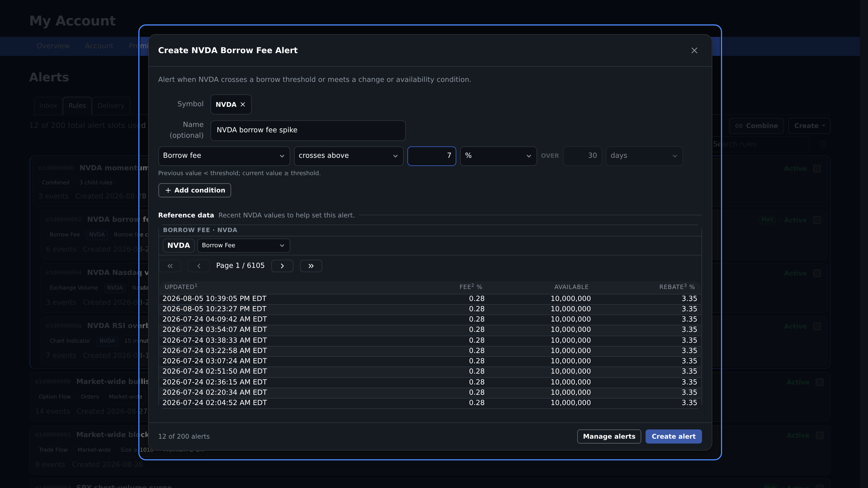Click the Combine button on Alerts page

pyautogui.click(x=757, y=126)
